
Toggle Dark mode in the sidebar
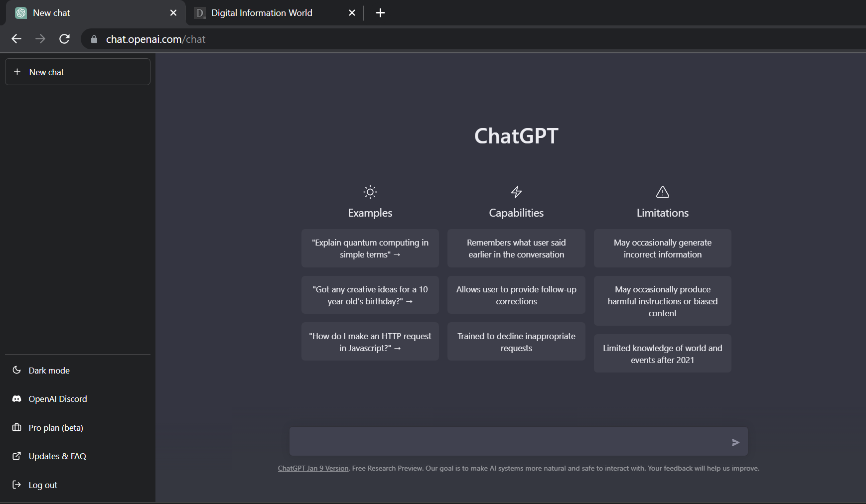(x=78, y=370)
